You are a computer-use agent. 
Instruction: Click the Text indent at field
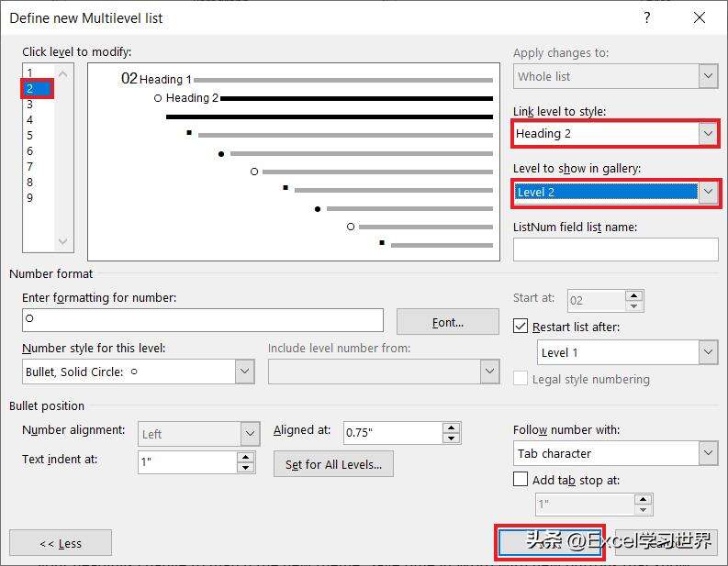point(187,461)
